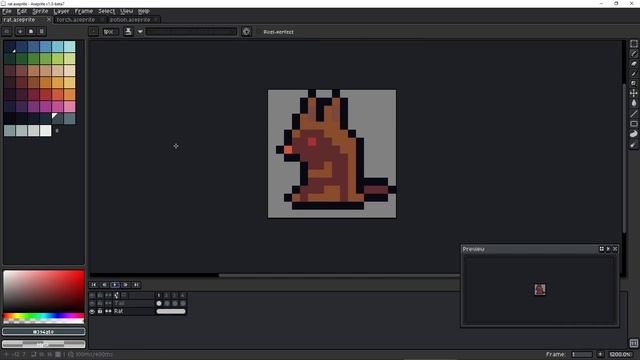Toggle the mini editor button at bottom right

pos(633,343)
